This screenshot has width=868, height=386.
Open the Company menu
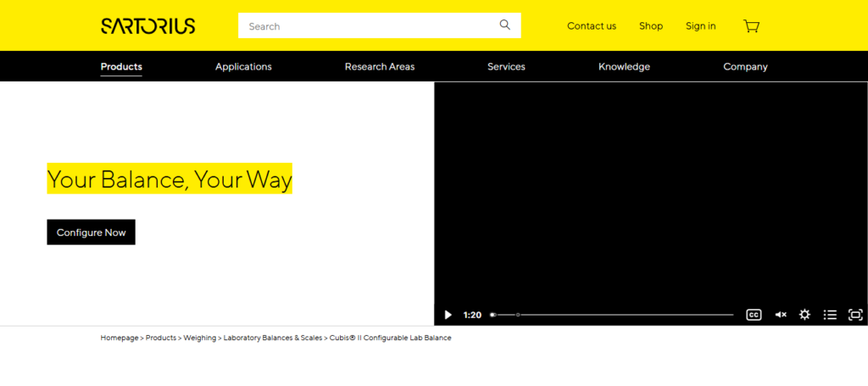[x=746, y=66]
